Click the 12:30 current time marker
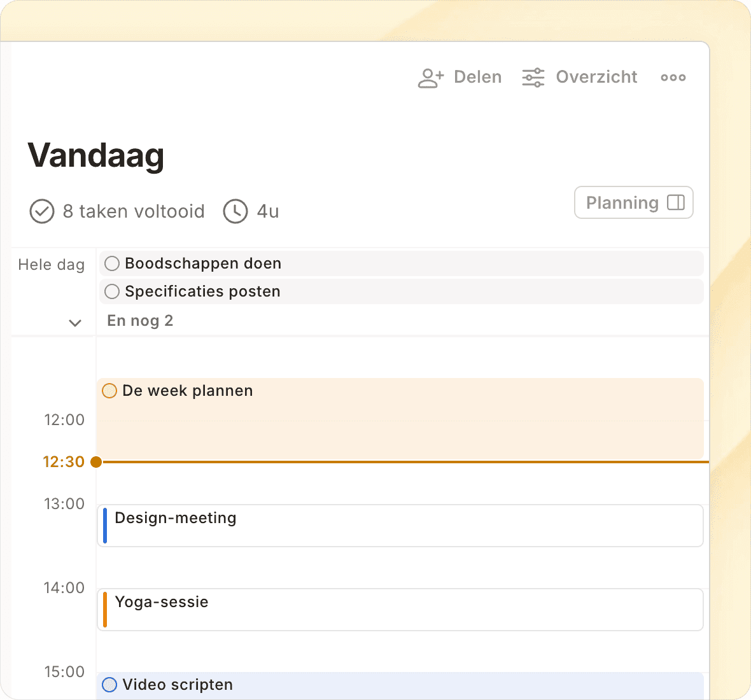The image size is (751, 700). click(x=96, y=462)
